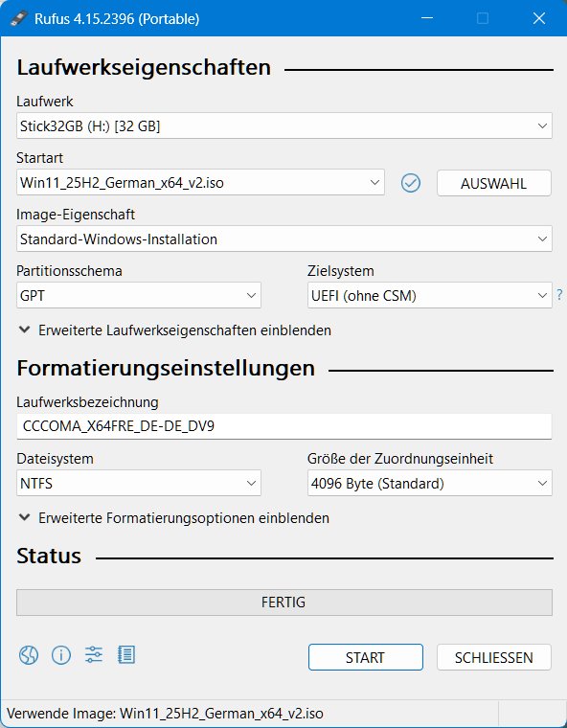Open settings sliders icon
The height and width of the screenshot is (728, 567).
(93, 654)
